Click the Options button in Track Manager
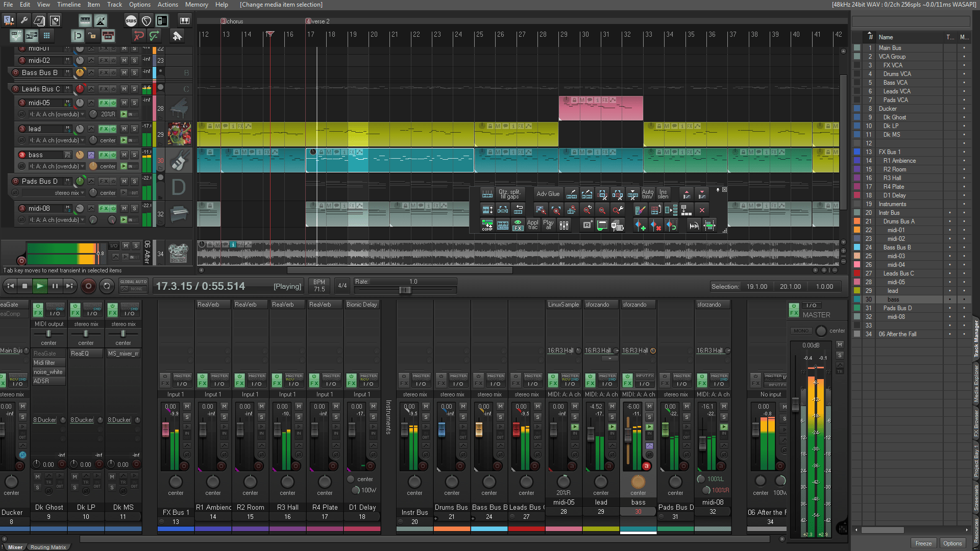The width and height of the screenshot is (980, 551). [952, 543]
